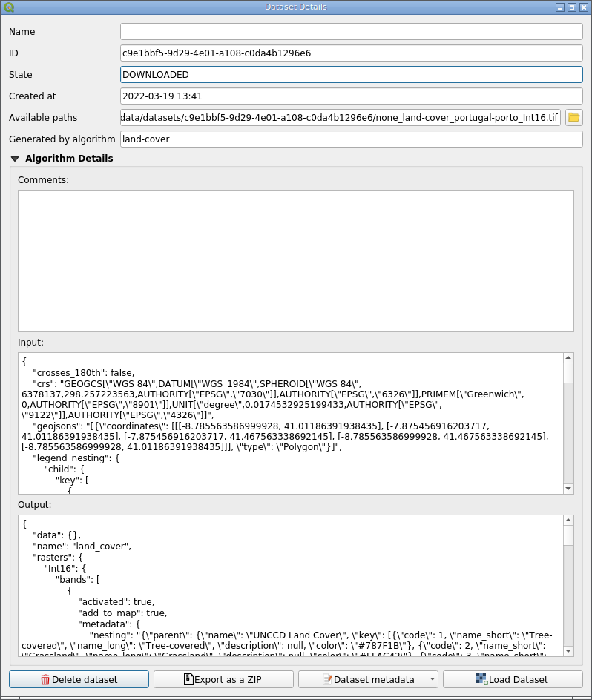Click the QGIS logo in title bar
592x700 pixels.
(8, 7)
